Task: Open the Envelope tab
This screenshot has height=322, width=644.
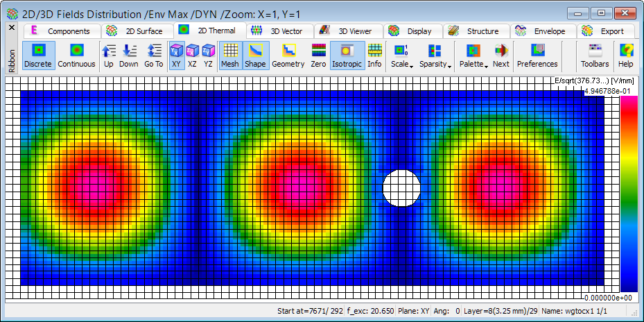Action: coord(543,31)
